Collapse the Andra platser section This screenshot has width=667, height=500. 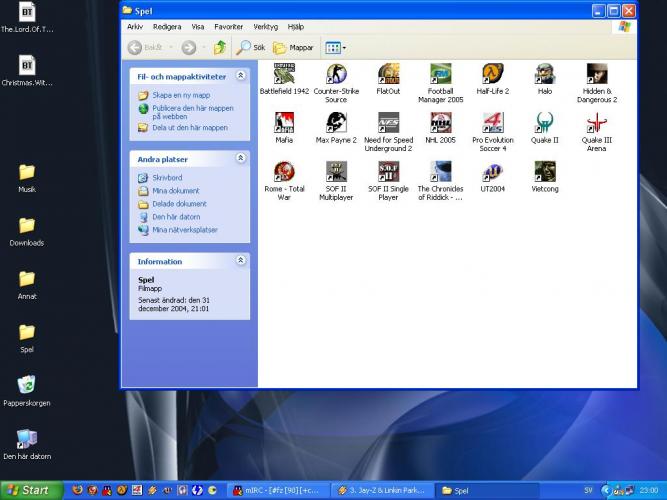[240, 158]
